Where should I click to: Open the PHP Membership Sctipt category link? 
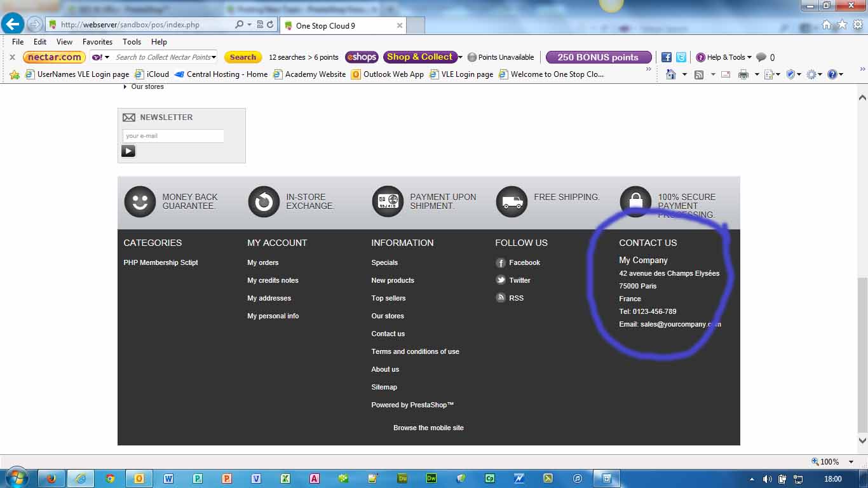tap(161, 262)
